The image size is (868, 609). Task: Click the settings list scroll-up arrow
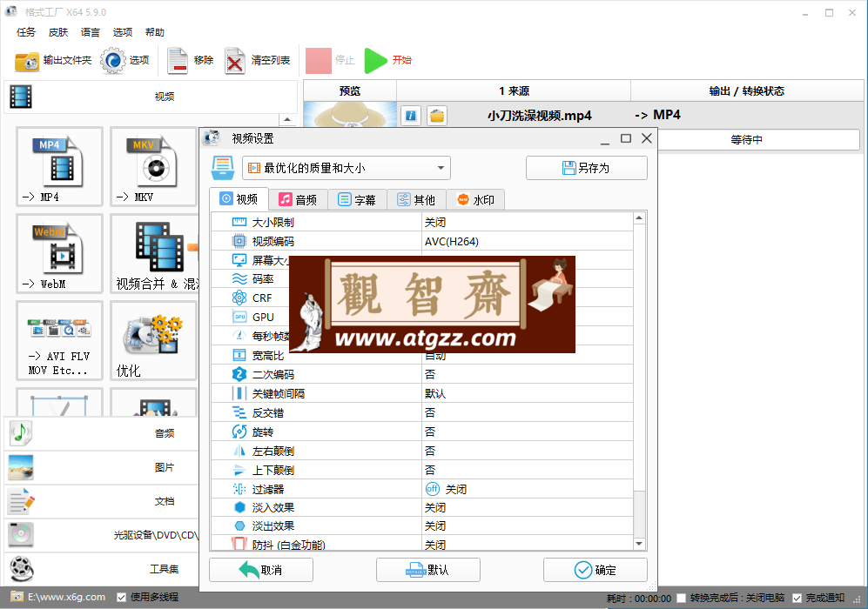(x=639, y=218)
